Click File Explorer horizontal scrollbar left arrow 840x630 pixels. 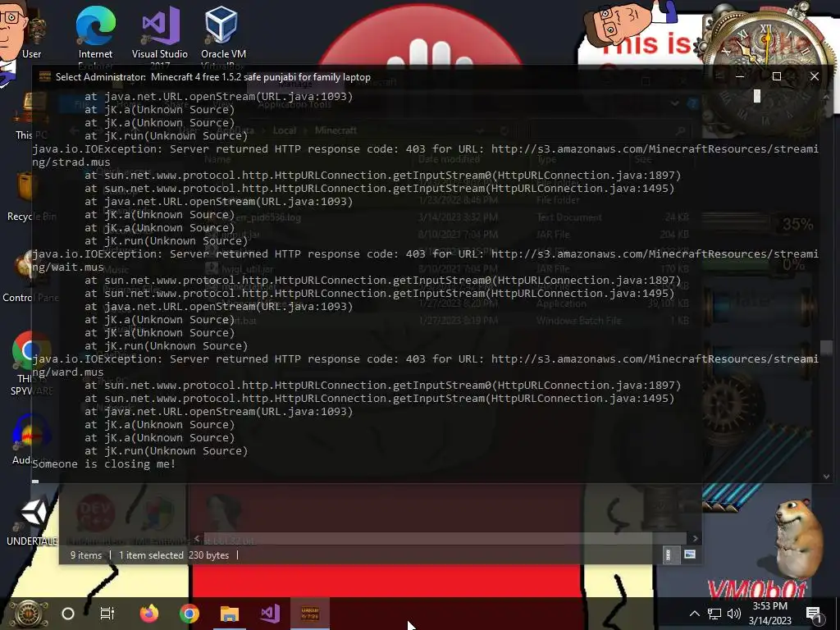tap(197, 538)
